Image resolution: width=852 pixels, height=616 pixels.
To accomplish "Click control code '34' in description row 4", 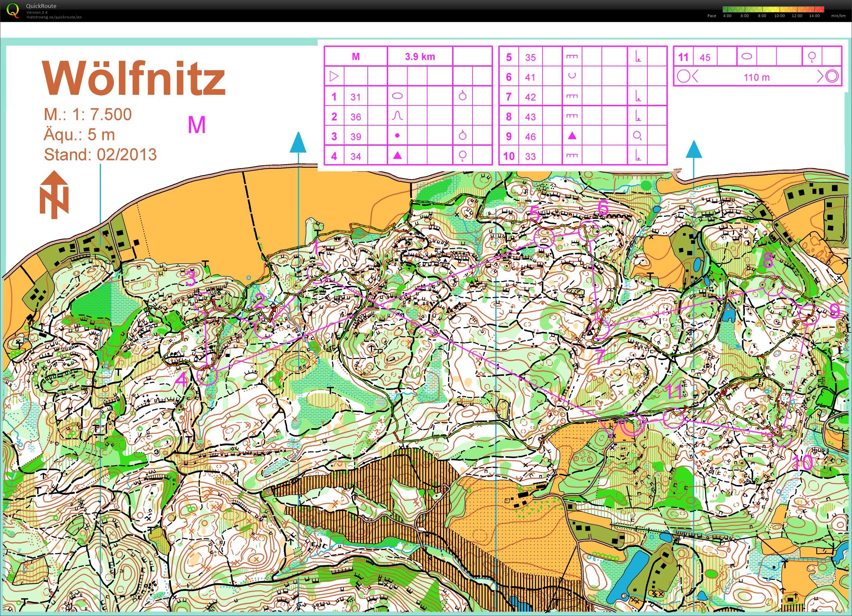I will [355, 156].
